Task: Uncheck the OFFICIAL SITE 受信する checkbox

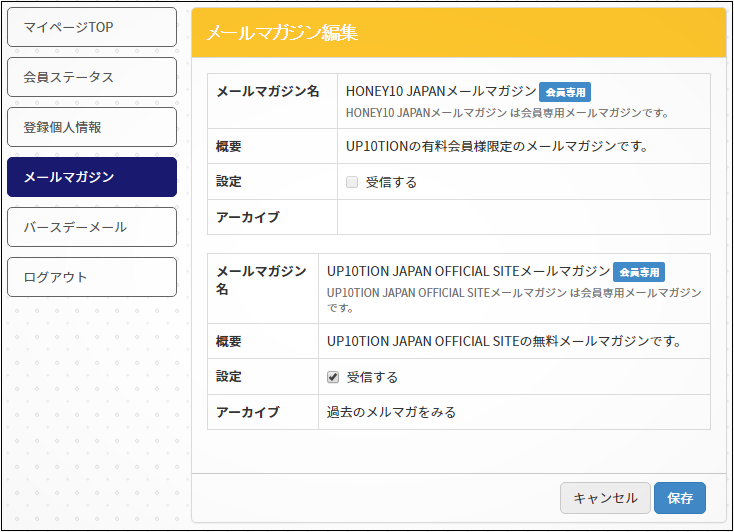Action: pos(334,377)
